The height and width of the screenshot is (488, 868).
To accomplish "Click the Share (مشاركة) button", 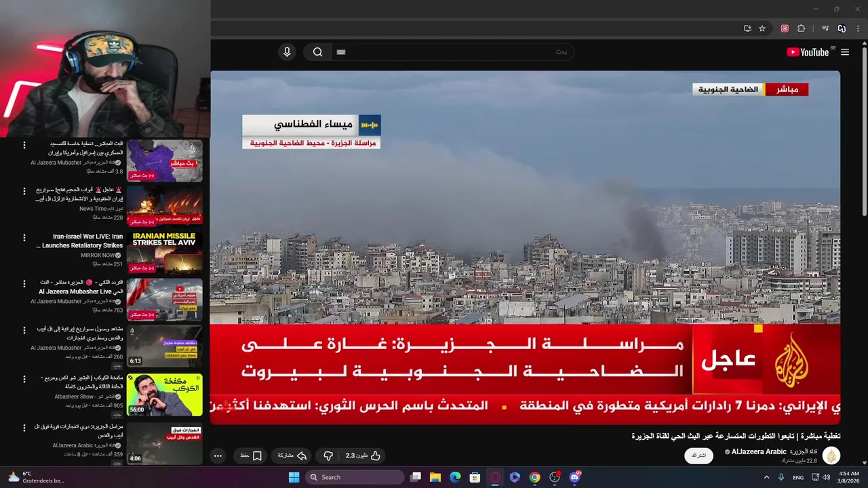I will [x=292, y=456].
